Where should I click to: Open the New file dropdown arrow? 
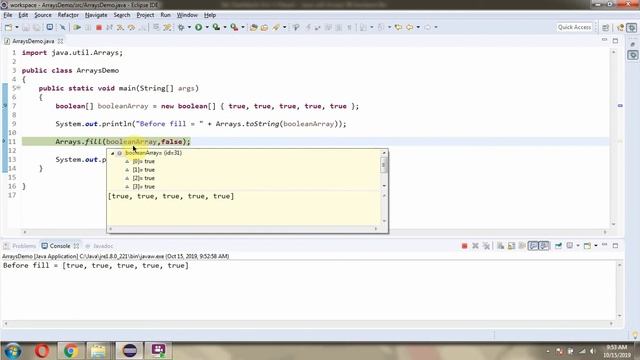tap(17, 27)
